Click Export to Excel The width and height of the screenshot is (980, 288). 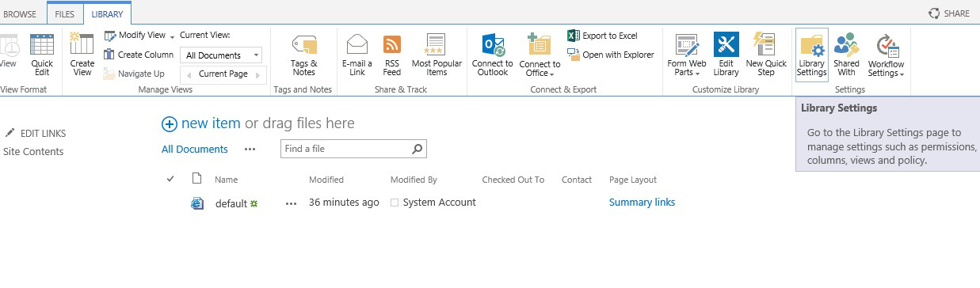pyautogui.click(x=603, y=36)
